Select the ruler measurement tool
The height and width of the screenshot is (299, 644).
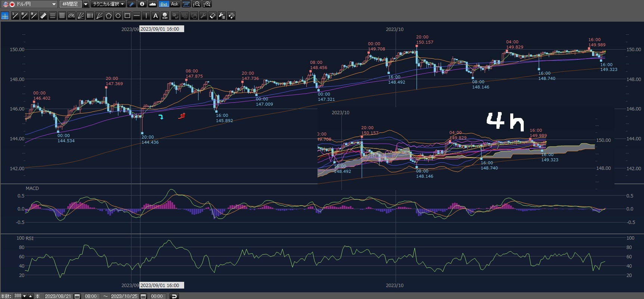(43, 16)
